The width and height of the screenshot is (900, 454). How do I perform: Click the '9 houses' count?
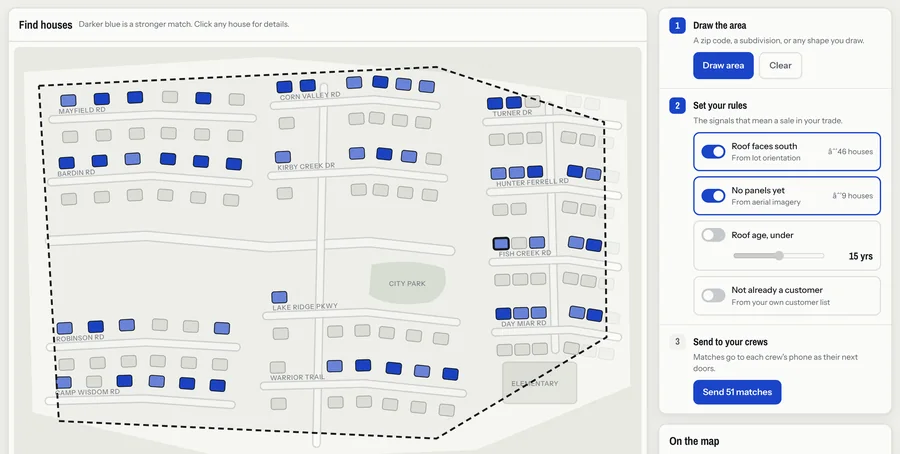point(852,196)
